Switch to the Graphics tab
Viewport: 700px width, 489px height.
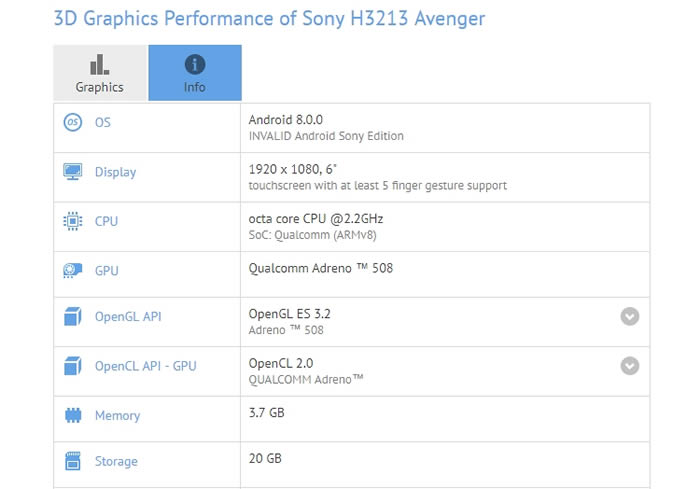tap(99, 74)
